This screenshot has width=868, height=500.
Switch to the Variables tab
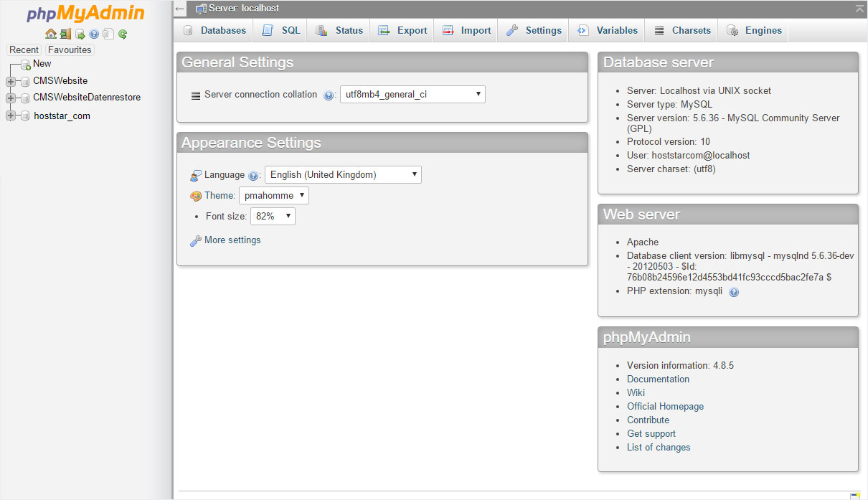[x=608, y=30]
